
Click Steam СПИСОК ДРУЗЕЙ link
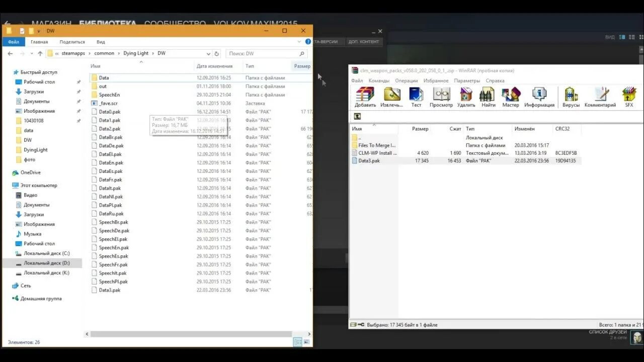pos(608,332)
